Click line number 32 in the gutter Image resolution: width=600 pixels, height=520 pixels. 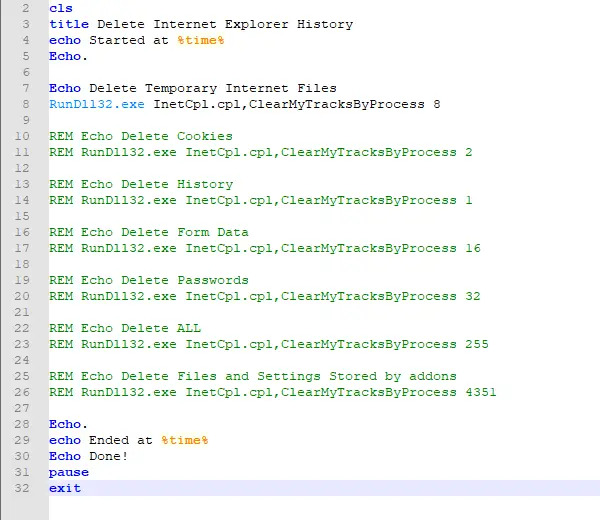point(22,488)
